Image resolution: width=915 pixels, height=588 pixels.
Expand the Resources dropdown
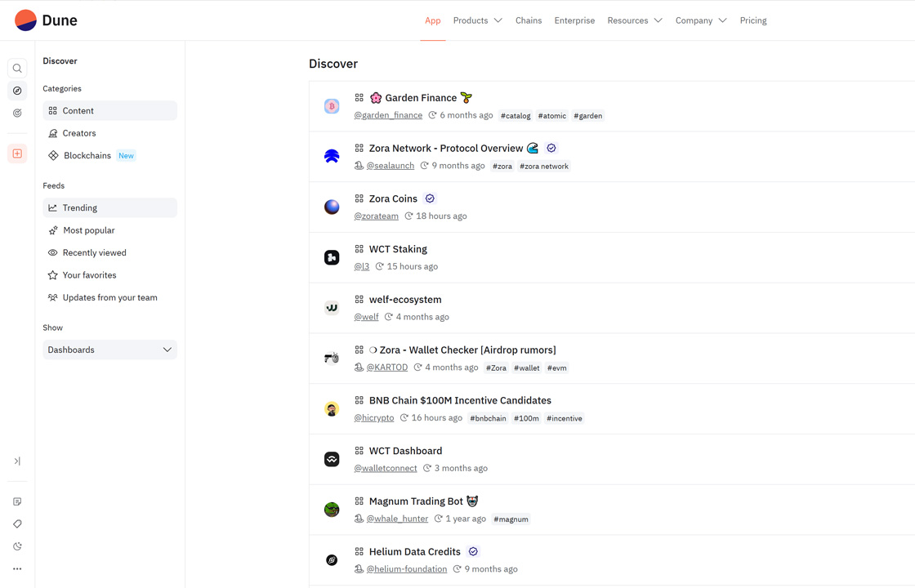(x=635, y=20)
